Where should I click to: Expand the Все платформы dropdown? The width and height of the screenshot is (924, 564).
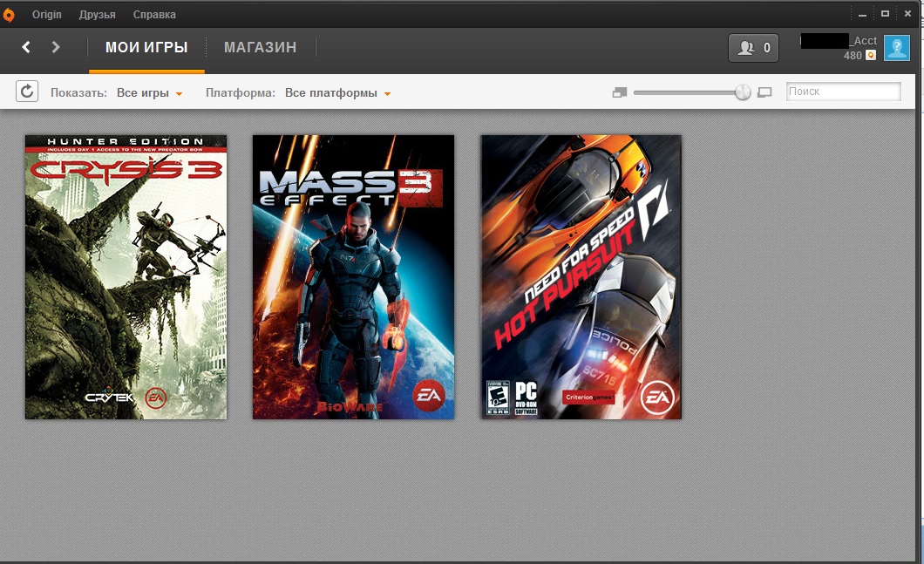click(337, 93)
